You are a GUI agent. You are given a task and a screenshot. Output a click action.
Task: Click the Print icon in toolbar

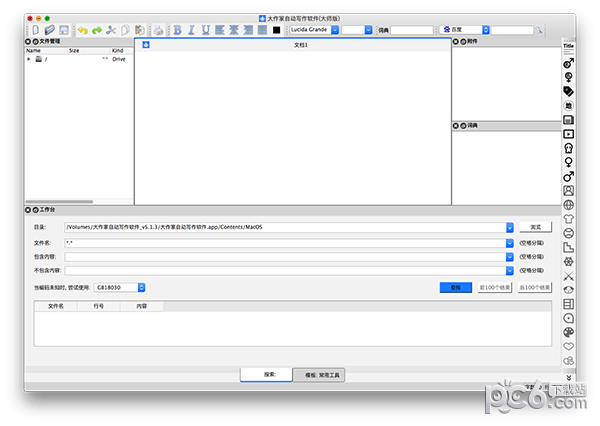[159, 30]
